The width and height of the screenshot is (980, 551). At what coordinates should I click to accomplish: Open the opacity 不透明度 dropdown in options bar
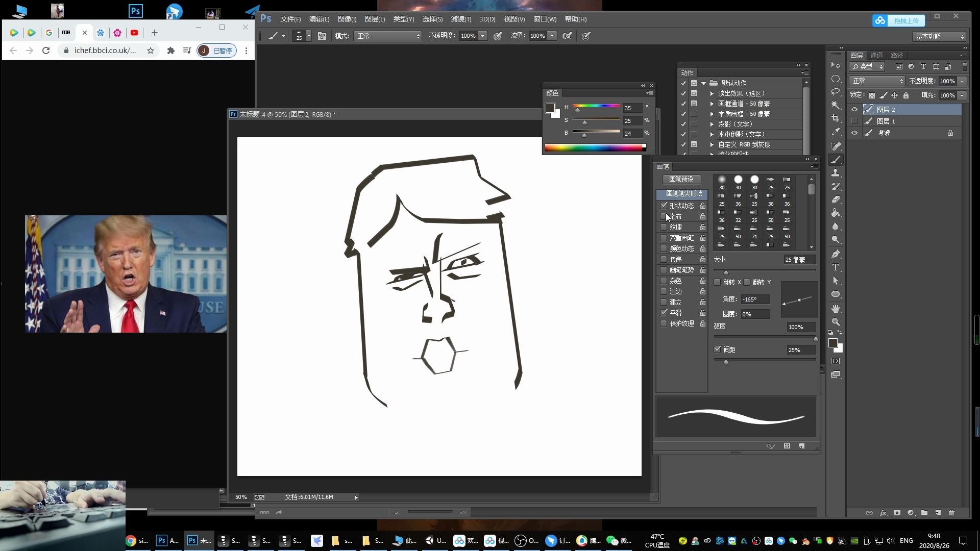482,36
